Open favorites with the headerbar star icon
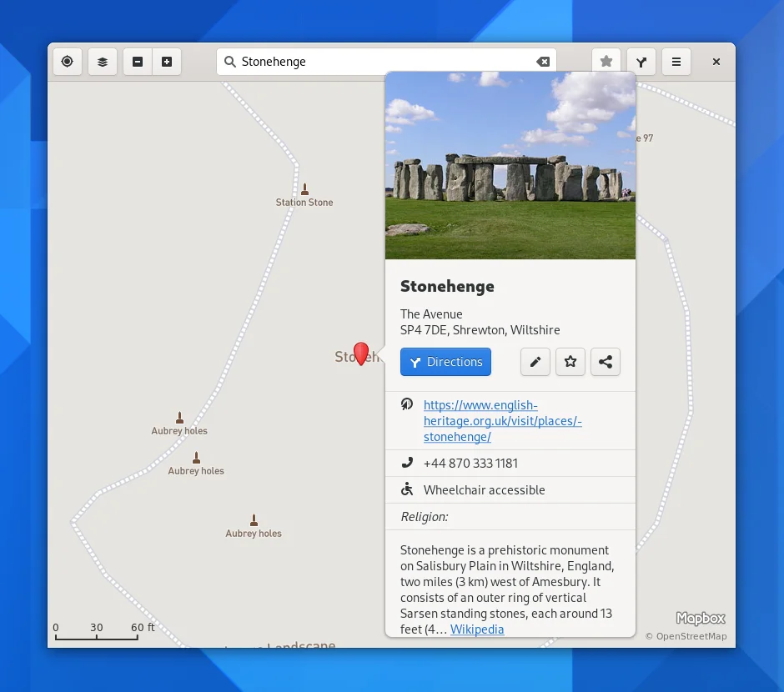784x692 pixels. pos(606,61)
